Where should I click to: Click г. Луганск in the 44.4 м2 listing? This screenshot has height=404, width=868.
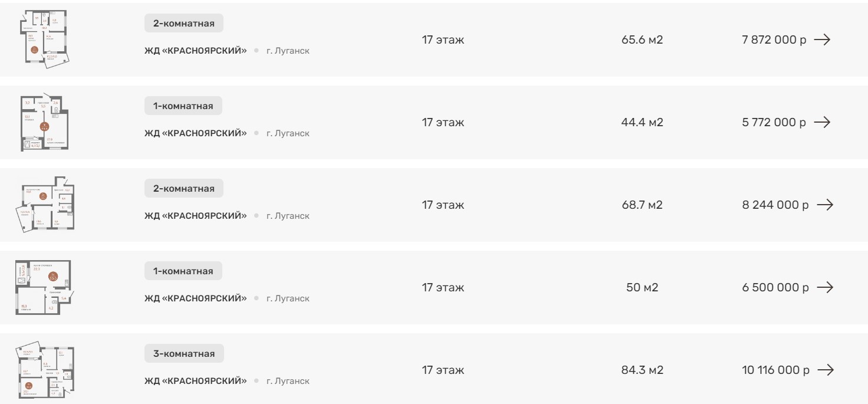coord(288,133)
